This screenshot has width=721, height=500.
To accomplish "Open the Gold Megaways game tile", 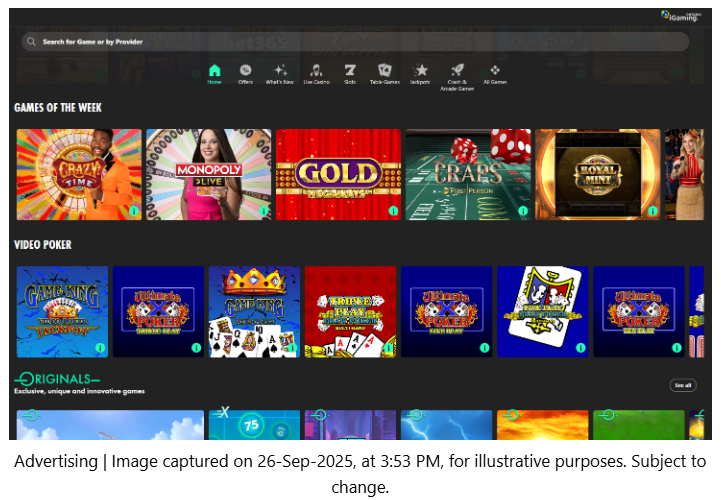I will [x=338, y=174].
